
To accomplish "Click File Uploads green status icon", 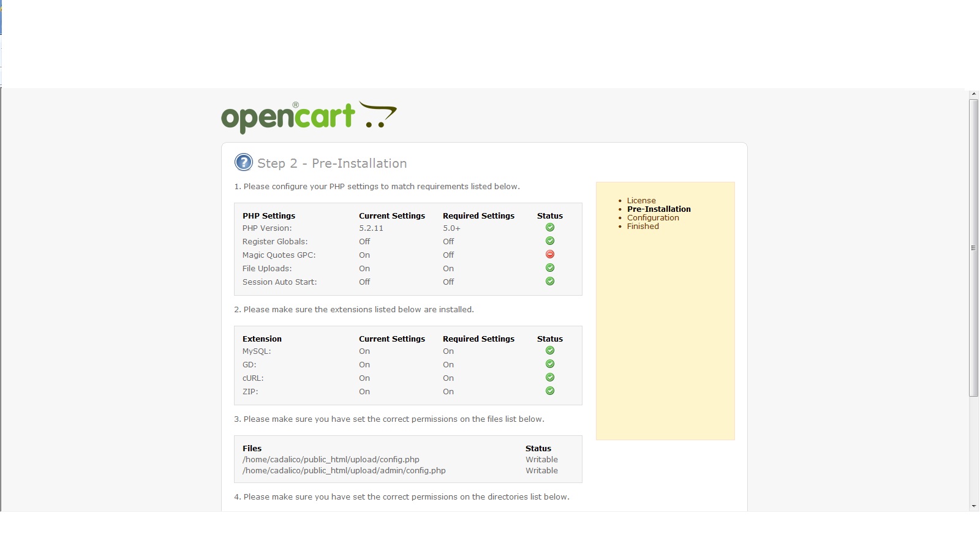I will (550, 268).
